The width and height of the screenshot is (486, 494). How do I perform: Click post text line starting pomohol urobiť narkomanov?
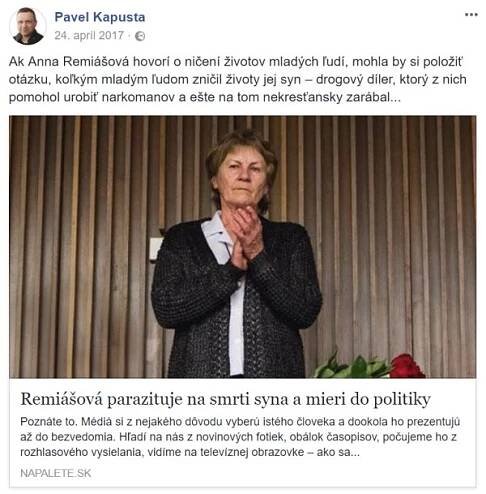coord(205,97)
